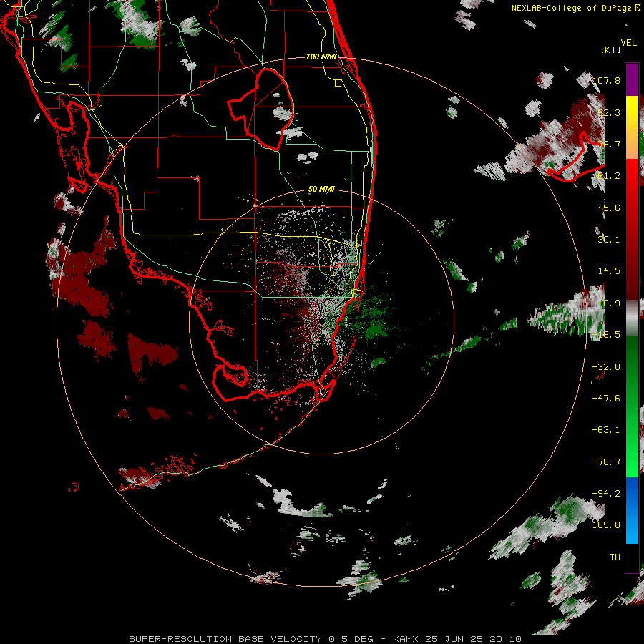This screenshot has height=644, width=644.
Task: Select the -47.6 value on the velocity scale
Action: pos(606,399)
